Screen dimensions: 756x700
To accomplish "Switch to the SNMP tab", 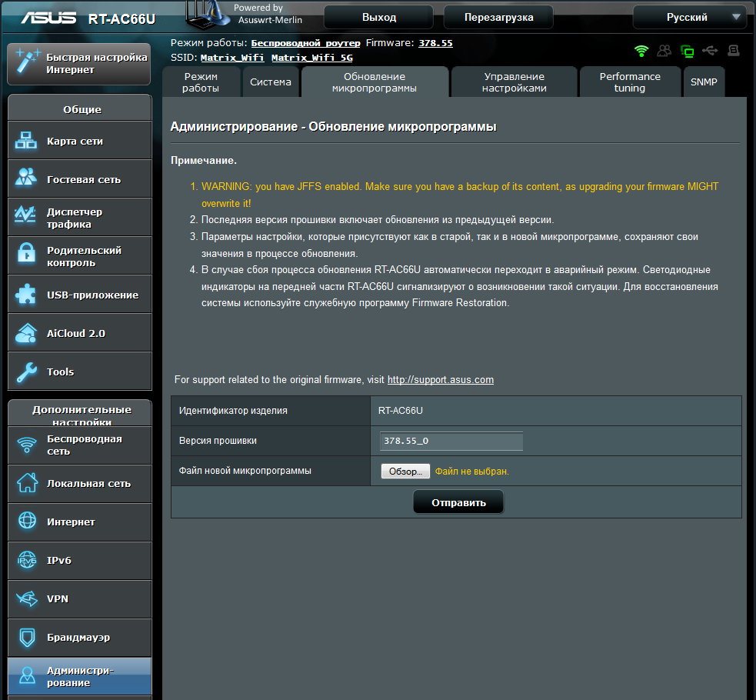I will click(704, 82).
